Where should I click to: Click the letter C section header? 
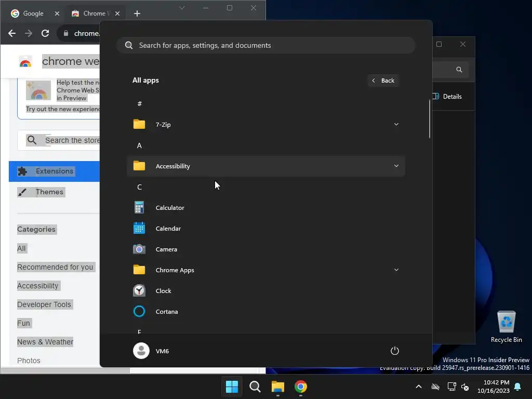pyautogui.click(x=139, y=187)
